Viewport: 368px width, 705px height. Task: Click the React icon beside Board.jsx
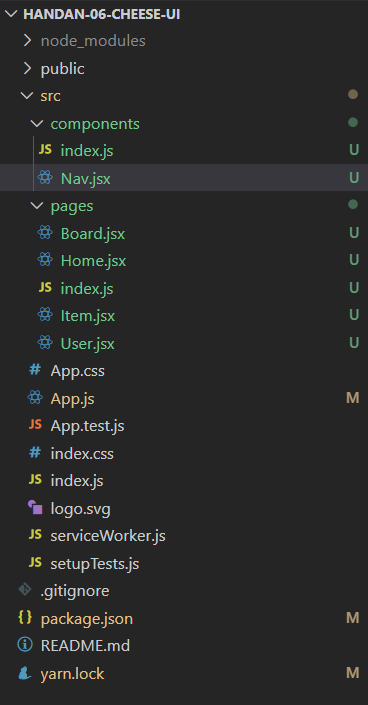[x=45, y=233]
